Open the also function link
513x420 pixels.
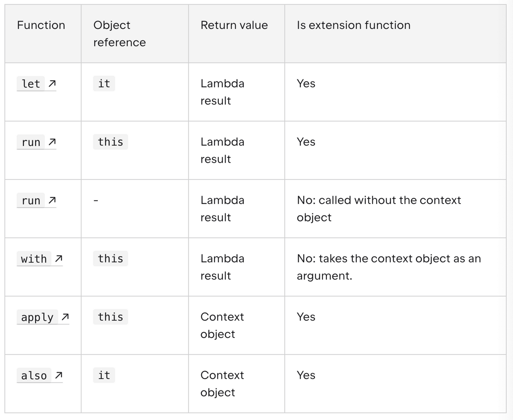coord(40,376)
